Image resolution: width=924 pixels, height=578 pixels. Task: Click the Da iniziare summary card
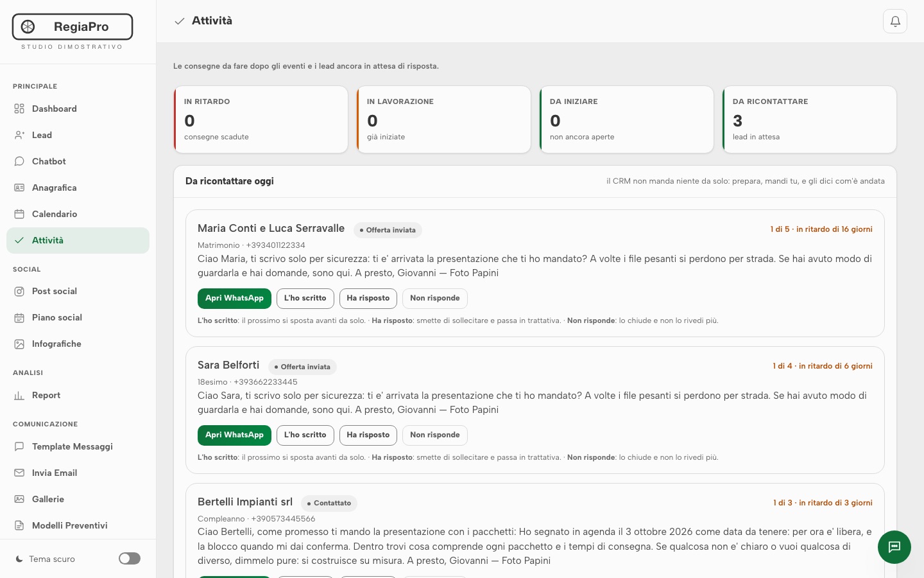626,119
